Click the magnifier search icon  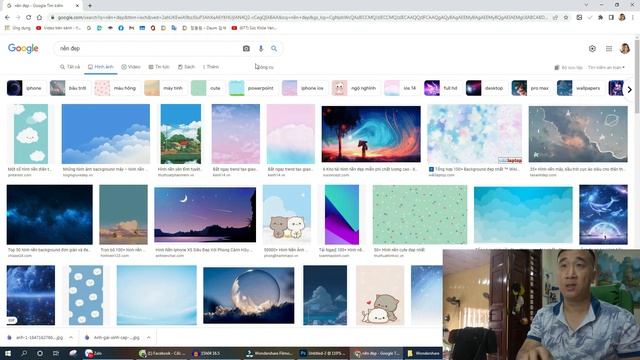pyautogui.click(x=274, y=48)
